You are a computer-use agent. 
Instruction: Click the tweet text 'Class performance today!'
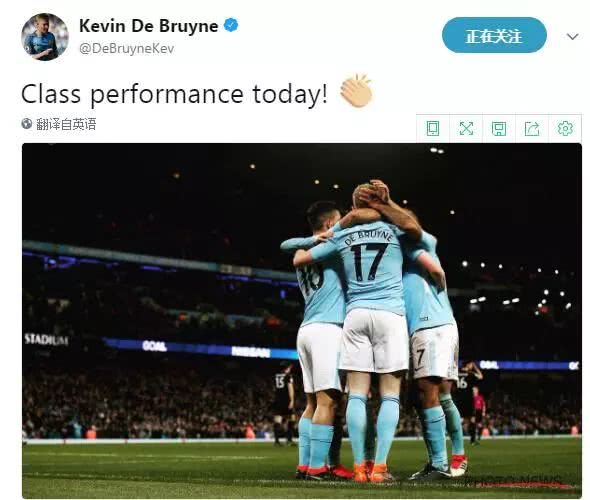[174, 94]
